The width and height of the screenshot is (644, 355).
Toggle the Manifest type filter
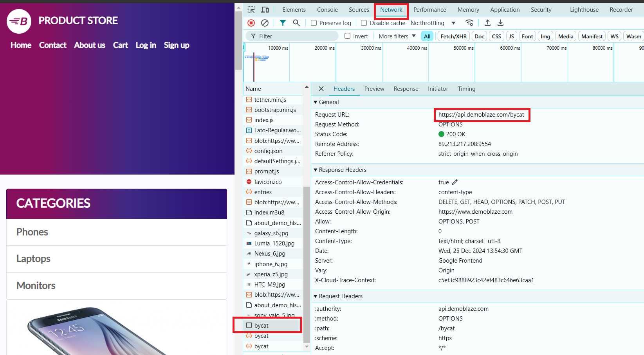pos(592,36)
